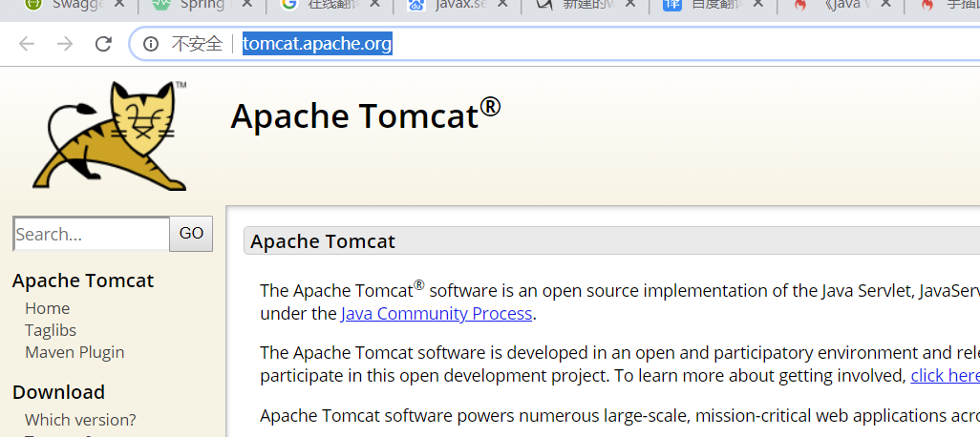Open the Home sidebar link
This screenshot has height=437, width=980.
coord(47,308)
